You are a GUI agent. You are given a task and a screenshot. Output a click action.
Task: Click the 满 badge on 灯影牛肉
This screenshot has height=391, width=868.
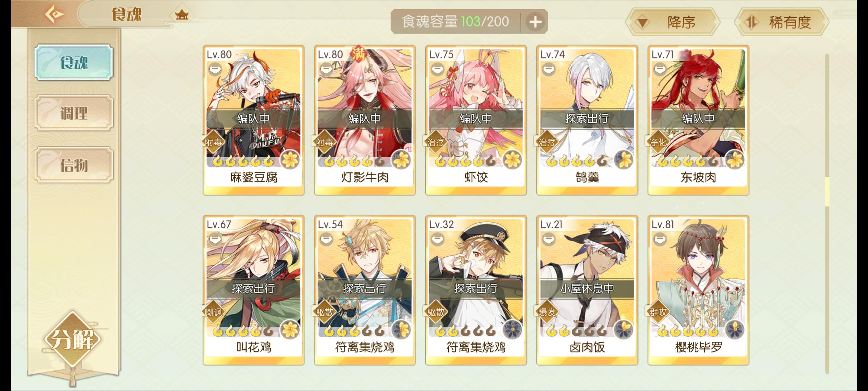point(358,53)
